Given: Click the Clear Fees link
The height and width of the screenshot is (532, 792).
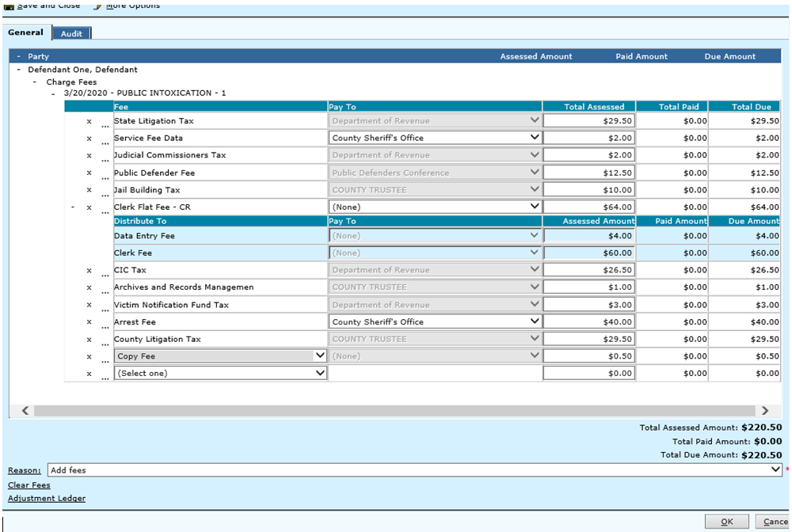Looking at the screenshot, I should point(29,485).
